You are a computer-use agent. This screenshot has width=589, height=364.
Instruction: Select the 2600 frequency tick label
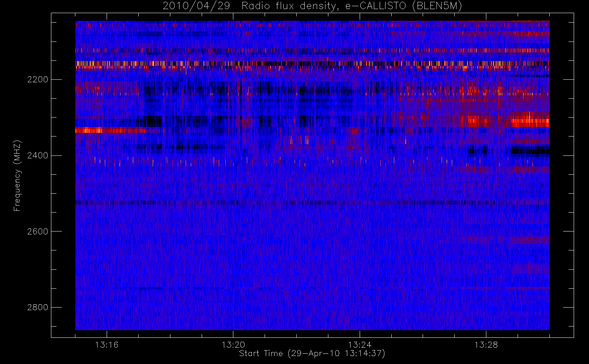coord(37,232)
